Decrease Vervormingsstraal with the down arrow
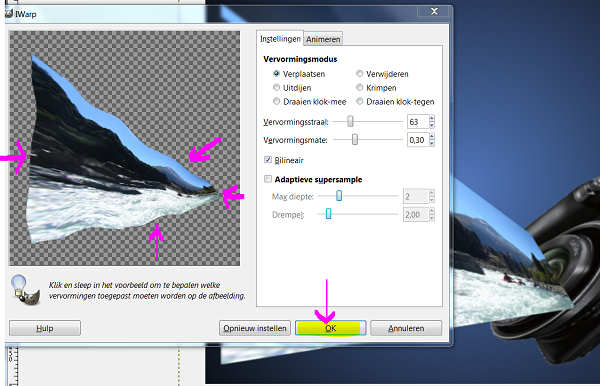 click(432, 125)
